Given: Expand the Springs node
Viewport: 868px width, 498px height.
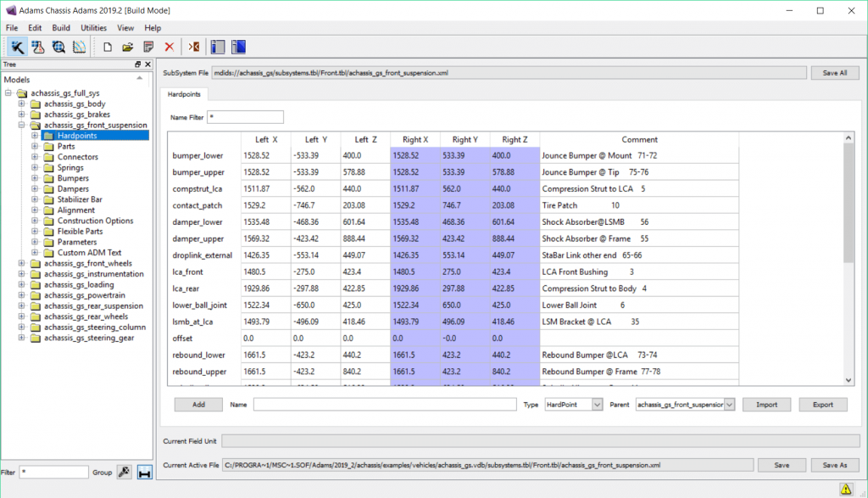Looking at the screenshot, I should click(35, 167).
